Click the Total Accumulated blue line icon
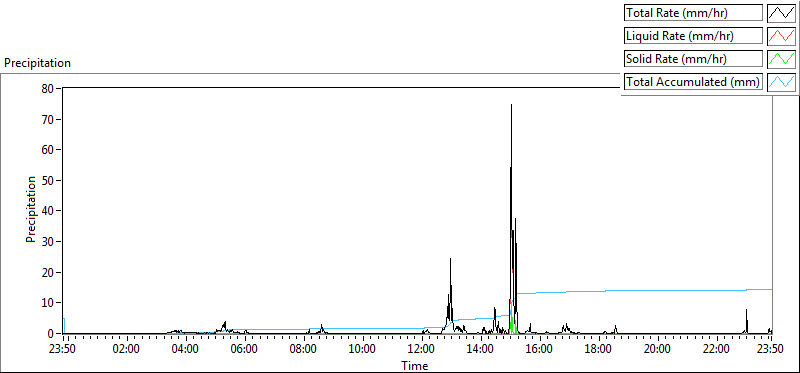Image resolution: width=800 pixels, height=373 pixels. coord(782,81)
